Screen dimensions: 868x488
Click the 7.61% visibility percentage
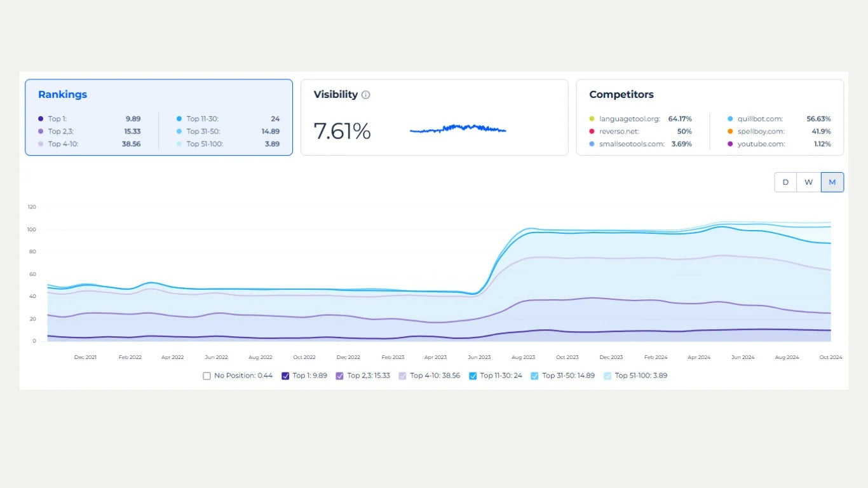pos(341,131)
